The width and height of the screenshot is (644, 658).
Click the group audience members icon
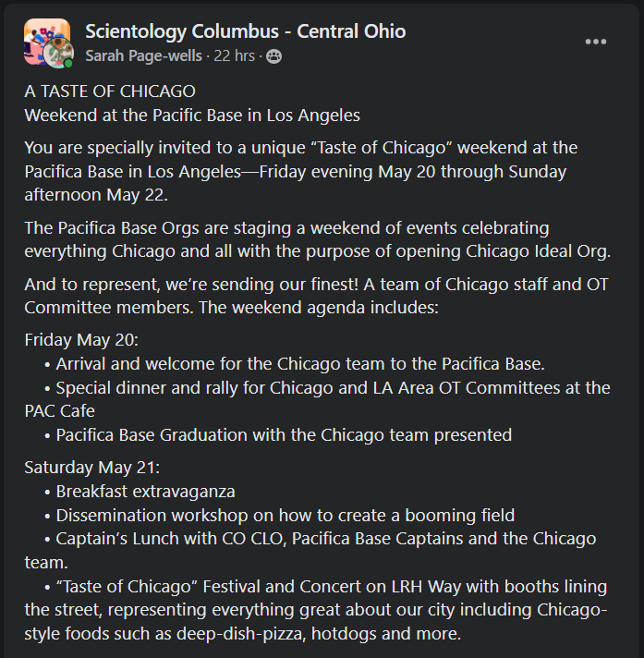pos(274,56)
